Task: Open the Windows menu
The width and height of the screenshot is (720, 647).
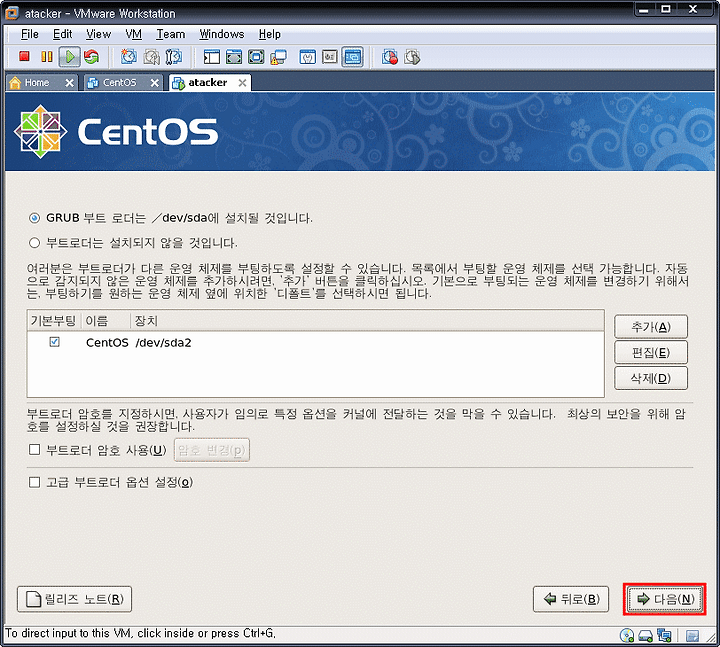Action: click(222, 34)
